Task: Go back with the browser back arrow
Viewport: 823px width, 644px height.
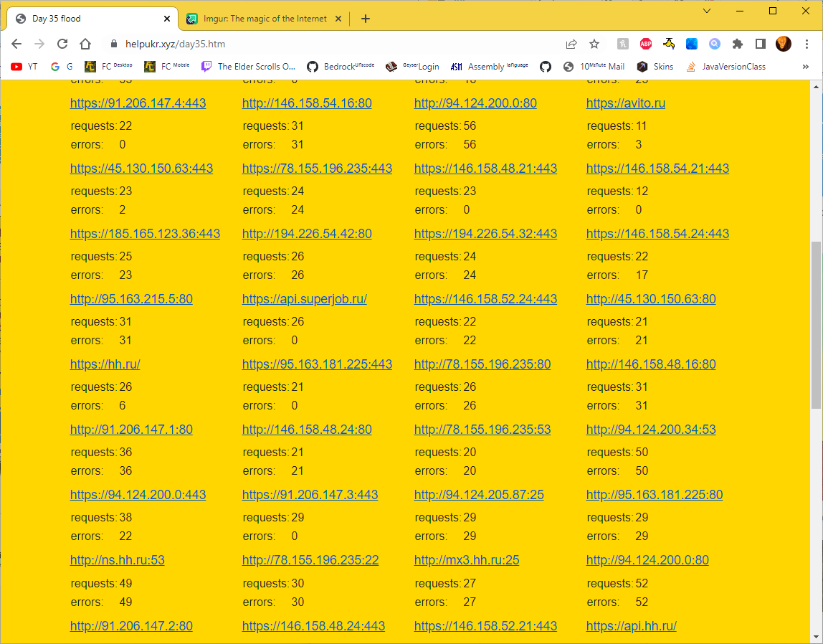Action: 16,44
